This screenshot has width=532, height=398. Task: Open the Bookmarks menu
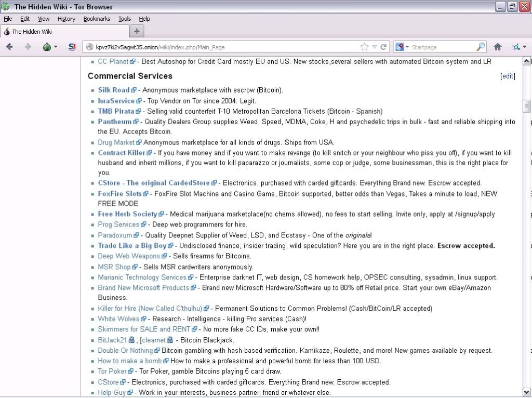pos(97,19)
